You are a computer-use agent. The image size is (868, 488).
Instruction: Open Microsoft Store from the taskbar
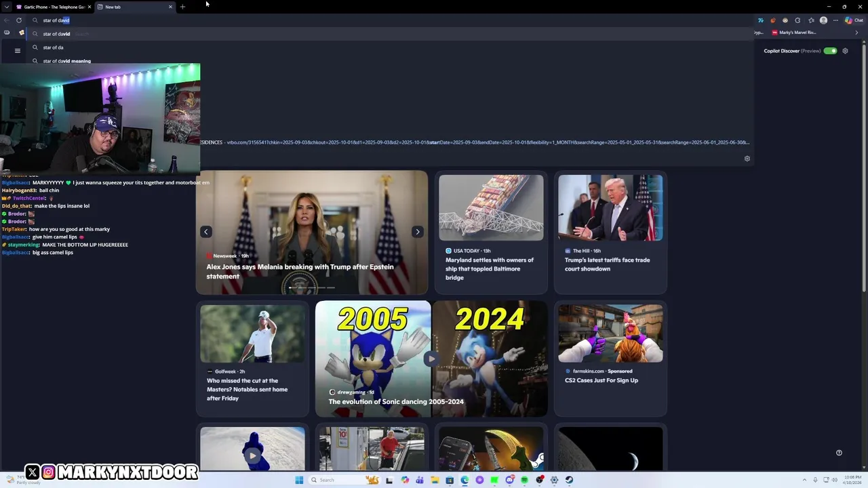click(450, 480)
